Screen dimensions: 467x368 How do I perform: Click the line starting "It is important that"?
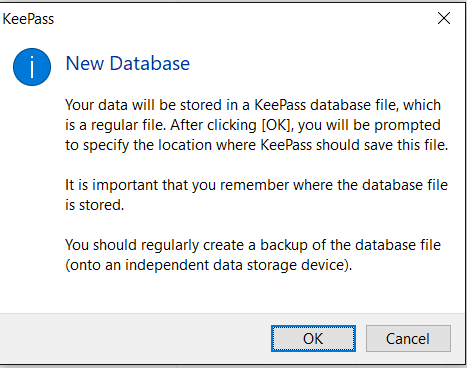click(256, 185)
